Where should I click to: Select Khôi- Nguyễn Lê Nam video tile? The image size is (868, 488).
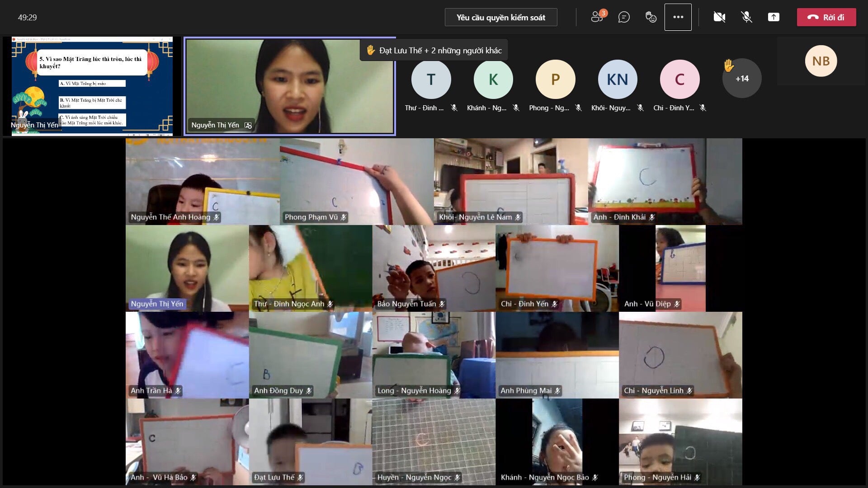(511, 182)
